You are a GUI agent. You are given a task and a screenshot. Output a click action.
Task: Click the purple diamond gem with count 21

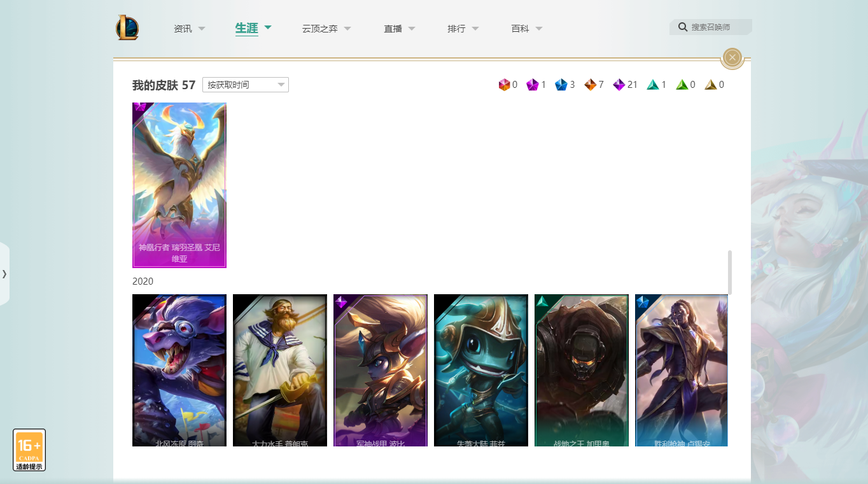[x=619, y=85]
